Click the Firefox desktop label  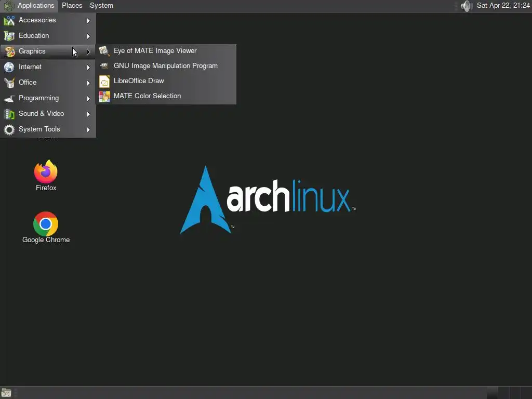(46, 188)
